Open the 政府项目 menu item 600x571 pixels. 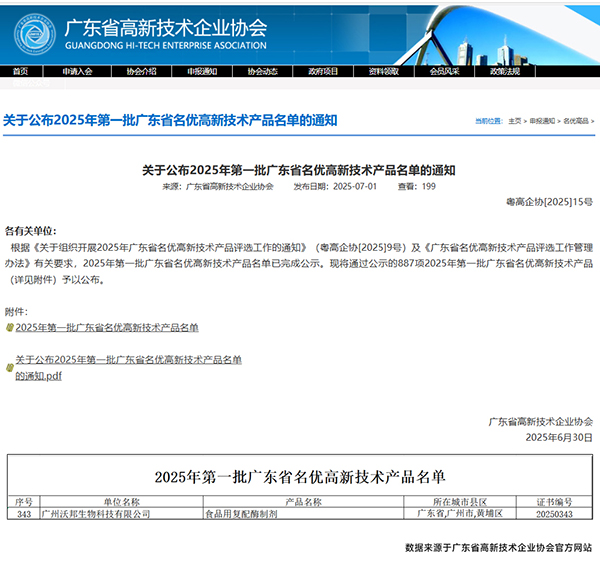[323, 71]
